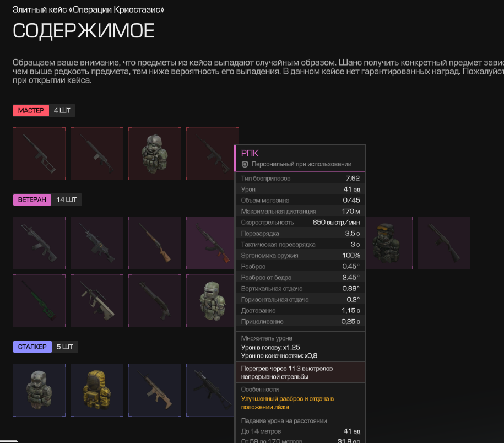Select the green sniper rifle thumbnail
Image resolution: width=504 pixels, height=443 pixels.
pos(39,301)
